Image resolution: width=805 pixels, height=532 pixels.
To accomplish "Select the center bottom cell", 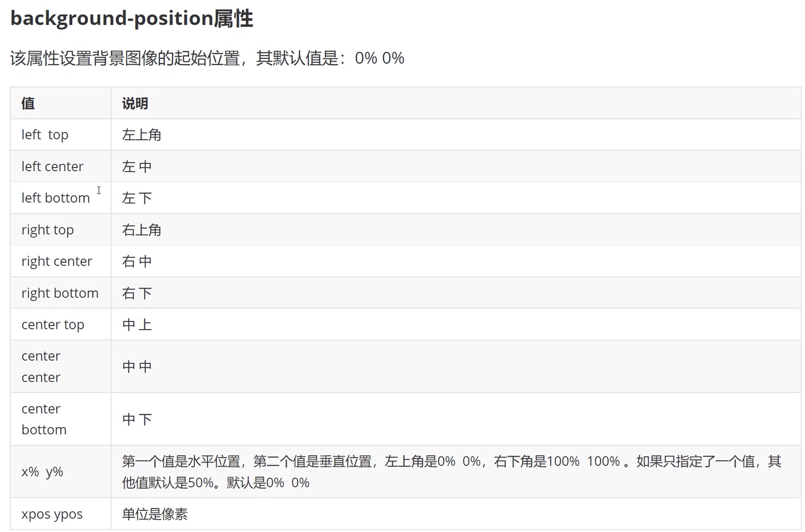I will click(x=60, y=419).
